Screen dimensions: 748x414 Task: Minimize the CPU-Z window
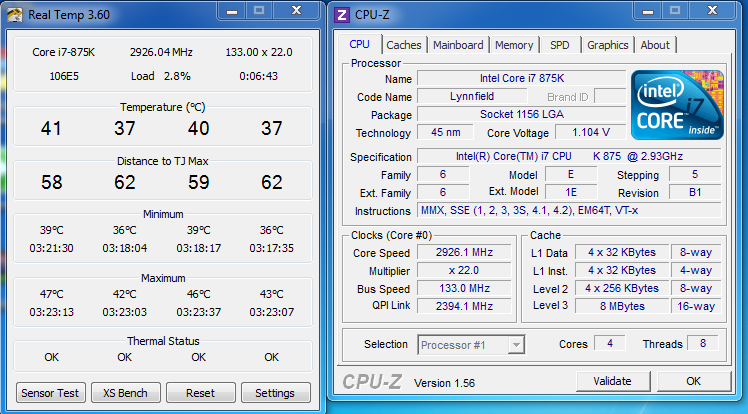pyautogui.click(x=648, y=11)
